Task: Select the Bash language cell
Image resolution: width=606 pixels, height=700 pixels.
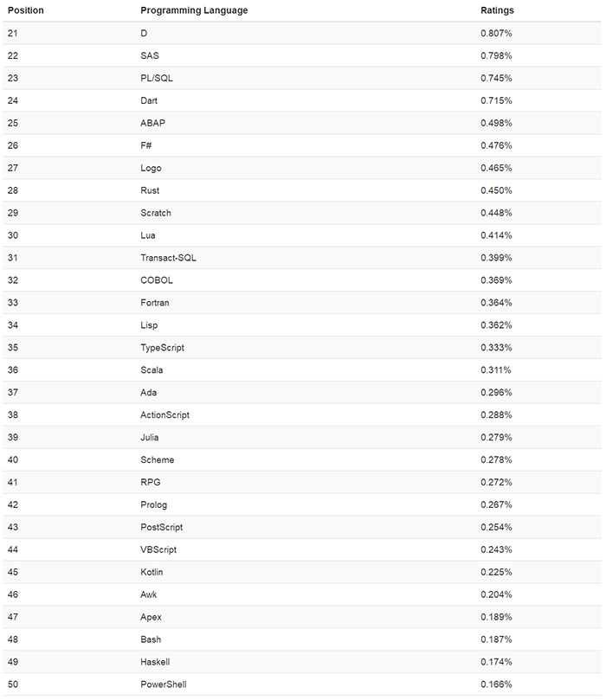Action: click(150, 640)
